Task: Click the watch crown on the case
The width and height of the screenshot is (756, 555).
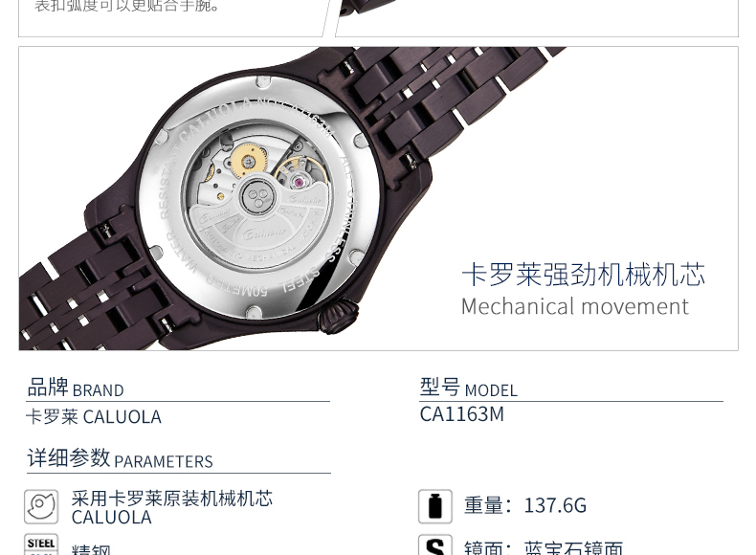Action: pyautogui.click(x=339, y=316)
